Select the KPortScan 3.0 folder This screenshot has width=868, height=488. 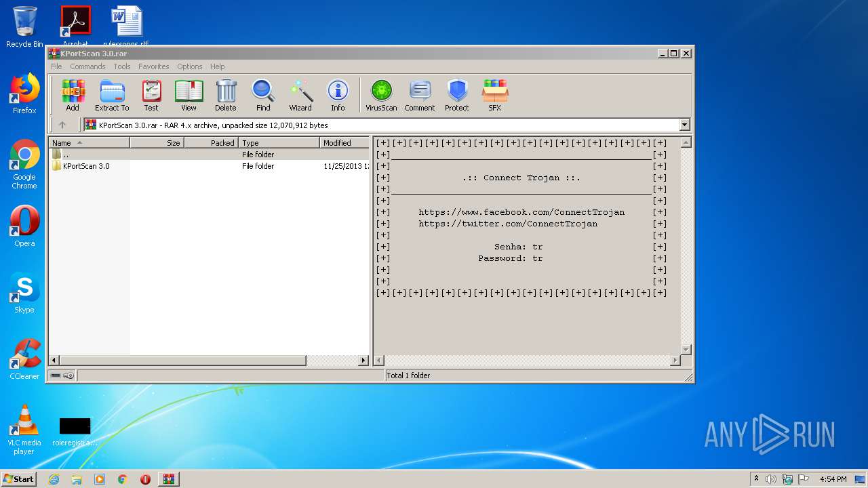85,166
